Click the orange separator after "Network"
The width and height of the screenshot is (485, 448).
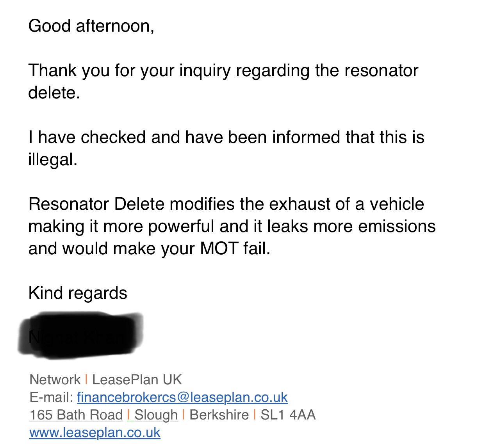pos(86,380)
